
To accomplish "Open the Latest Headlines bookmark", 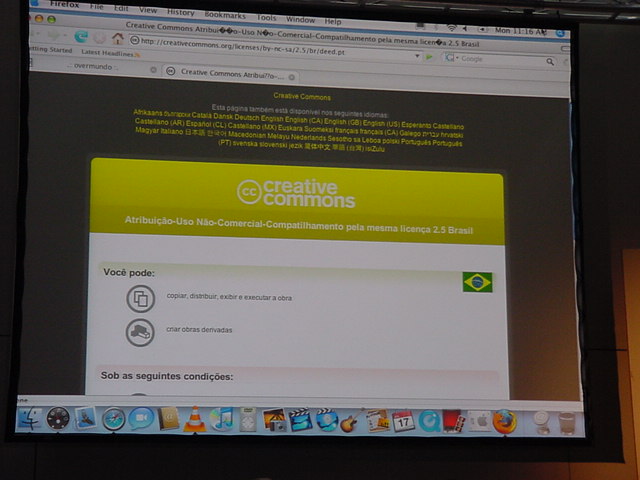I will click(x=110, y=53).
